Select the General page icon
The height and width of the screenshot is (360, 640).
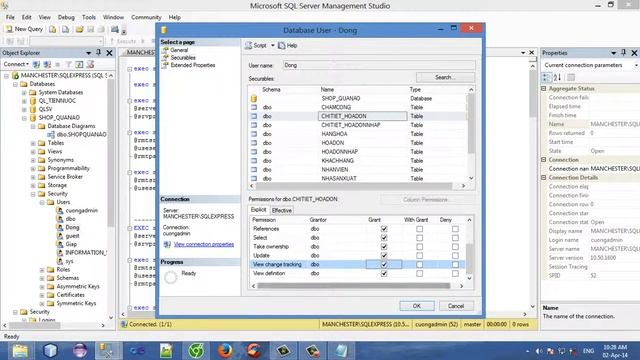point(165,50)
